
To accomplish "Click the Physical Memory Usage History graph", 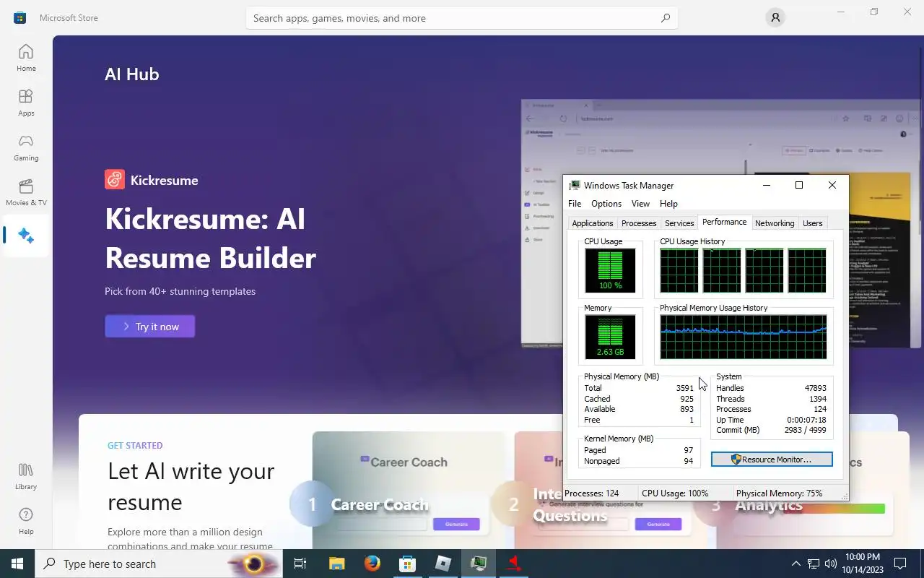I will [743, 337].
